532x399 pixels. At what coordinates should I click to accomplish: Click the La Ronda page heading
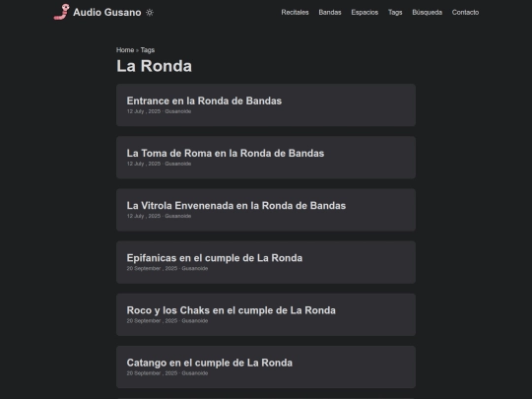(154, 66)
